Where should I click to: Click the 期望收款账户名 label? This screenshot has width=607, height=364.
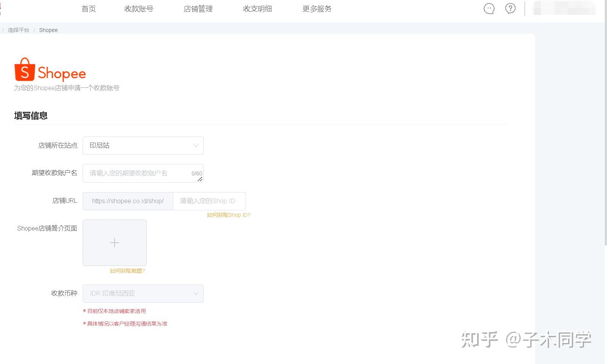(54, 173)
